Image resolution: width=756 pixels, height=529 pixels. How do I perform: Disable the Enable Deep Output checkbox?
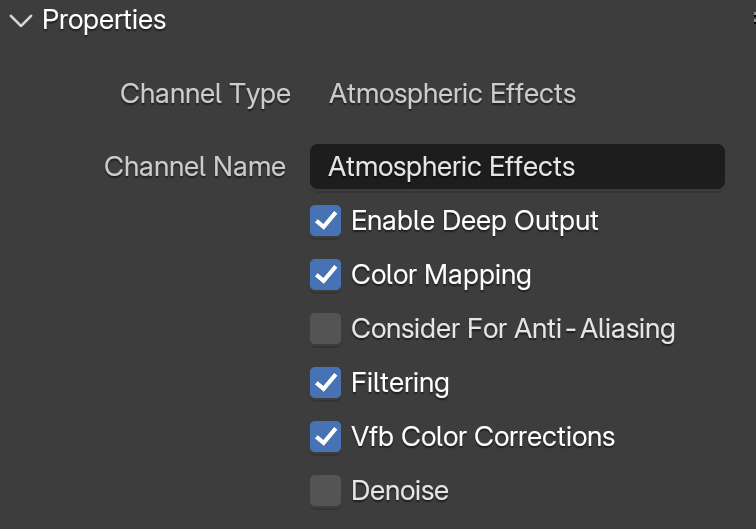(x=325, y=221)
